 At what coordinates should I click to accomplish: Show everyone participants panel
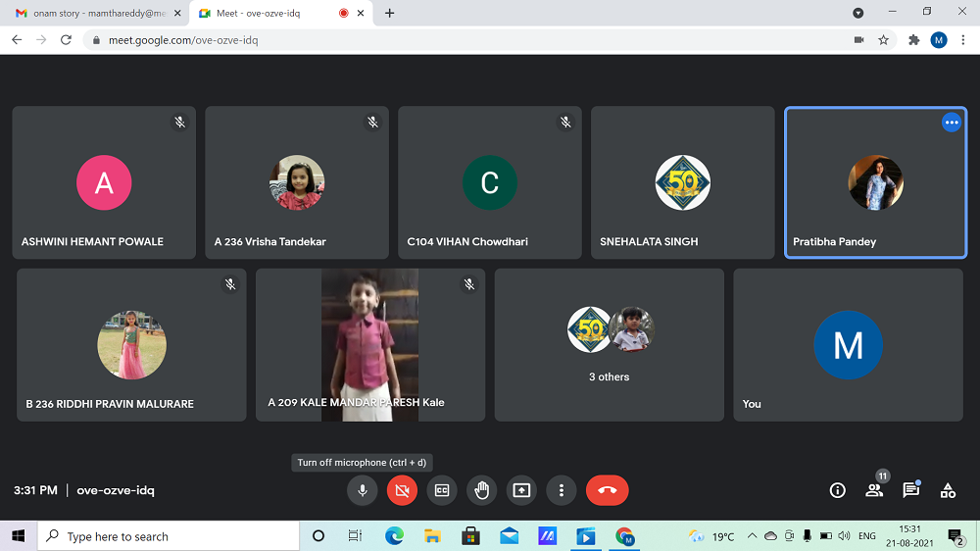pyautogui.click(x=874, y=490)
